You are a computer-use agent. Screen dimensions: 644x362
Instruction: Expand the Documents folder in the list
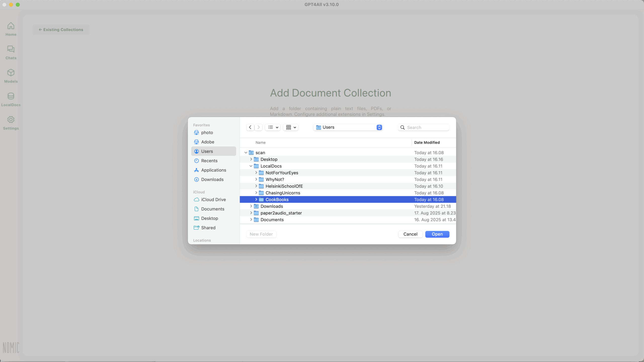[251, 220]
